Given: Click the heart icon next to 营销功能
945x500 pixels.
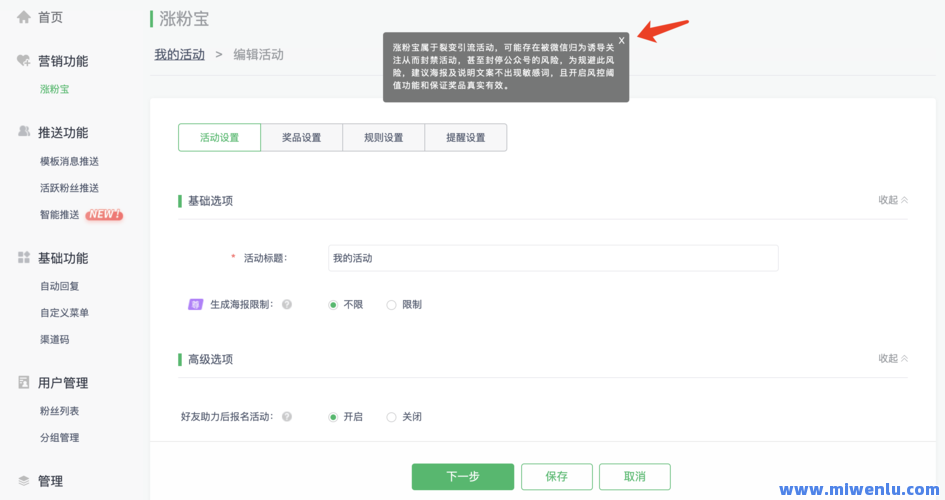Looking at the screenshot, I should coord(24,60).
